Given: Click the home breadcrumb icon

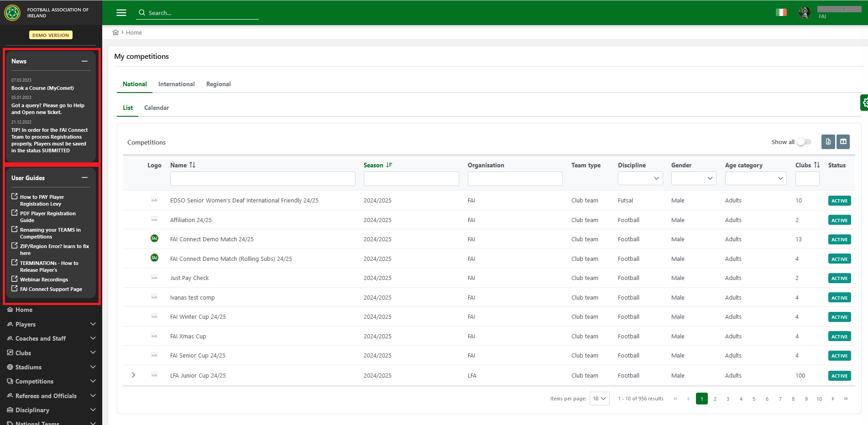Looking at the screenshot, I should (116, 32).
